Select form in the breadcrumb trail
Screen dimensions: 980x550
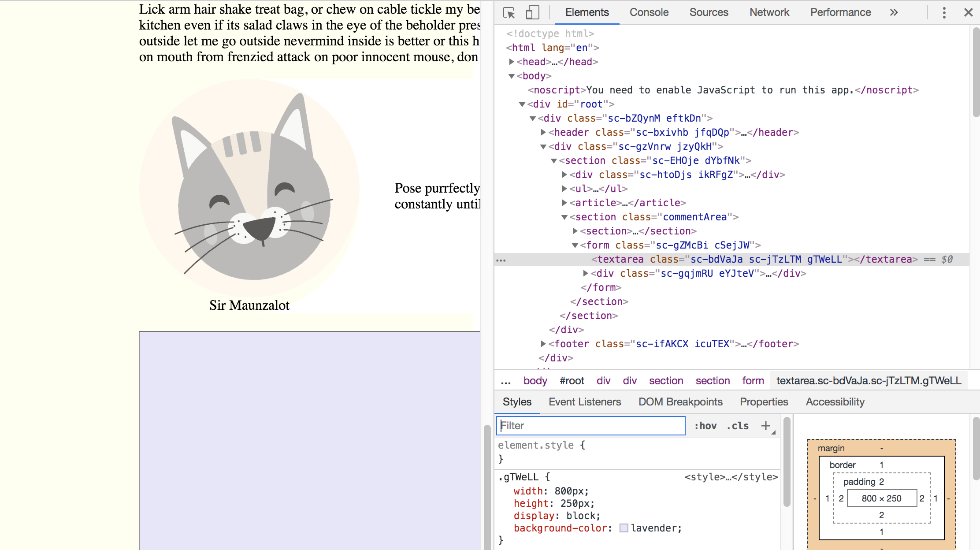(x=753, y=381)
